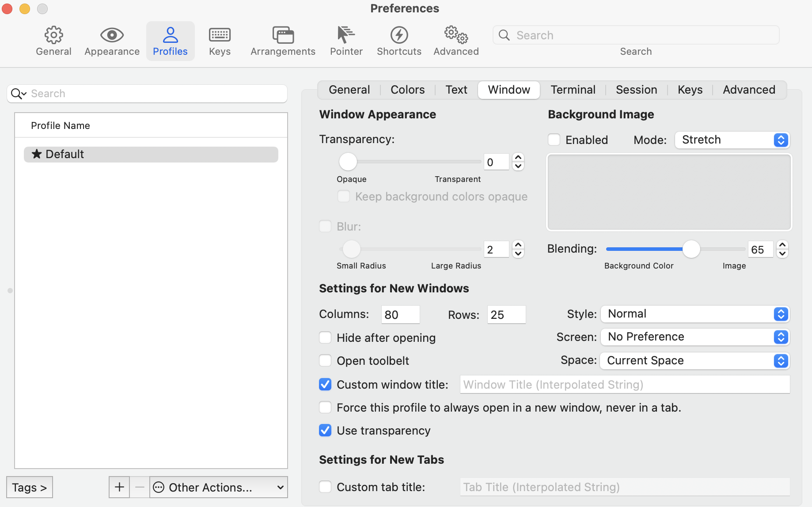The image size is (812, 507).
Task: Enable the Background Image checkbox
Action: click(x=554, y=140)
